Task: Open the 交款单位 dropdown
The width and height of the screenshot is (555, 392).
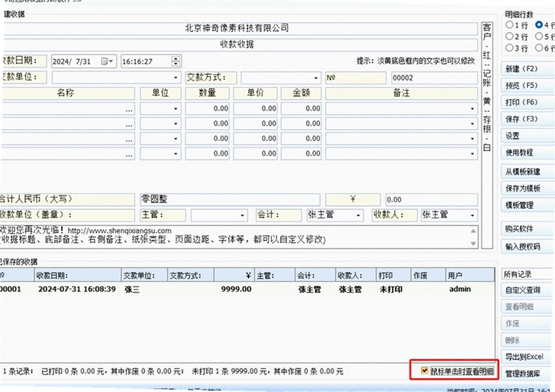Action: (176, 78)
